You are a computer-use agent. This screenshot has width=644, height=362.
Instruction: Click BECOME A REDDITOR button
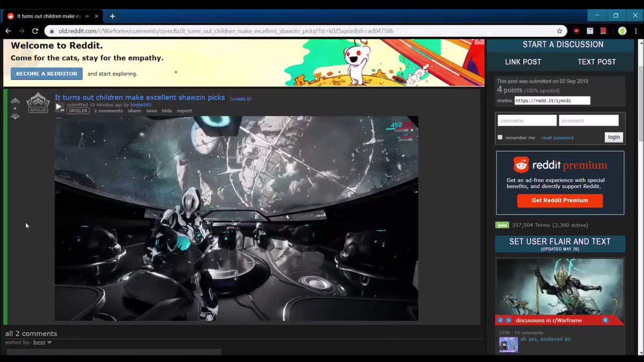(x=47, y=73)
